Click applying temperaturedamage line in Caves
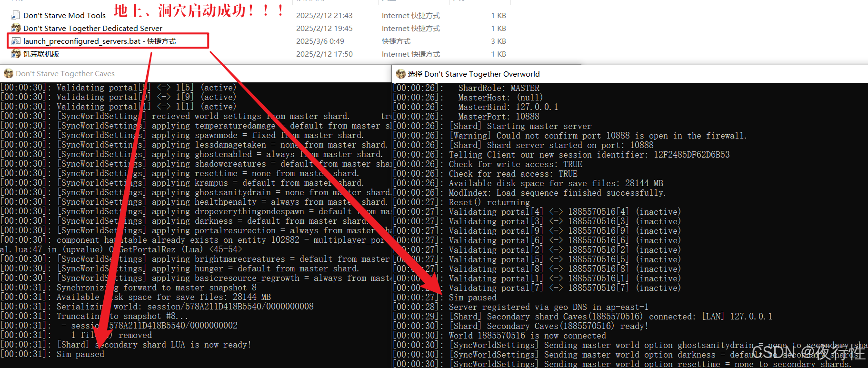868x368 pixels. (x=196, y=126)
